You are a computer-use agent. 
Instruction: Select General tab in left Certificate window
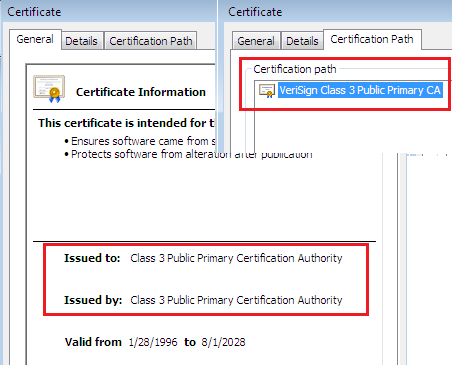click(x=35, y=39)
